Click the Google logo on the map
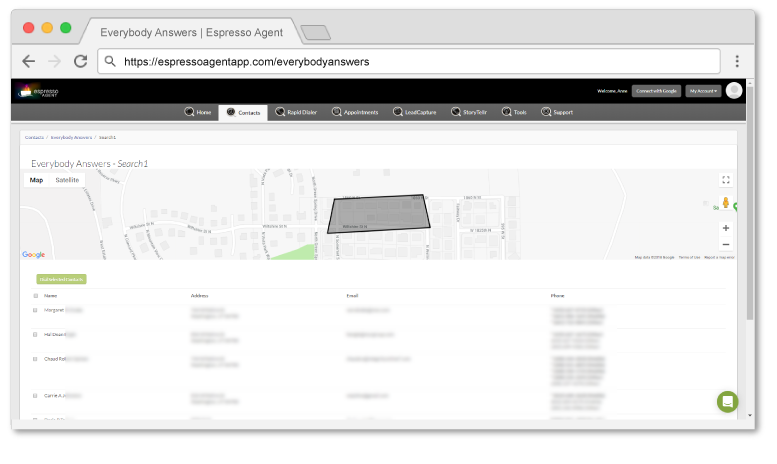Viewport: 777px width, 464px height. pyautogui.click(x=33, y=254)
